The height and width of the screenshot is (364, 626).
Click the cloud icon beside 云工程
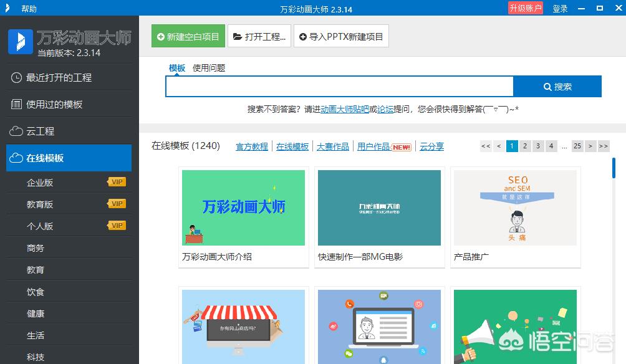[x=16, y=131]
